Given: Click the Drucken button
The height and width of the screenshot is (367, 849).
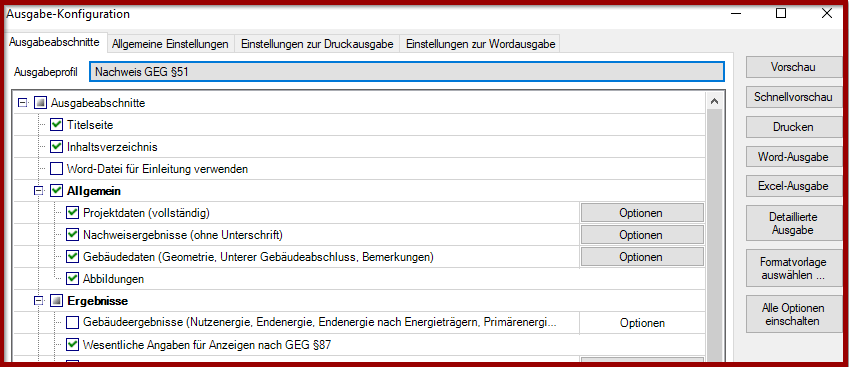Looking at the screenshot, I should click(794, 127).
